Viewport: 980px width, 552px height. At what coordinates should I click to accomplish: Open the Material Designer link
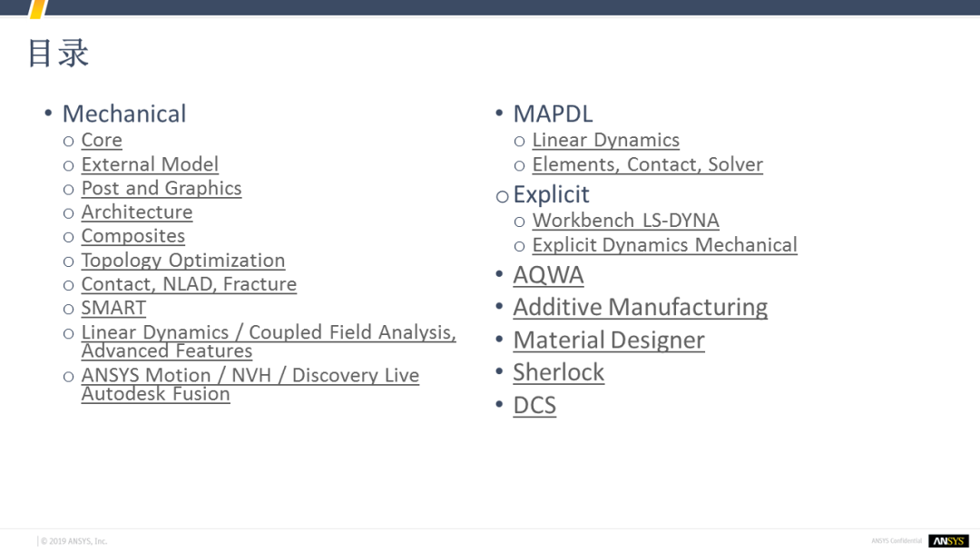pos(608,340)
